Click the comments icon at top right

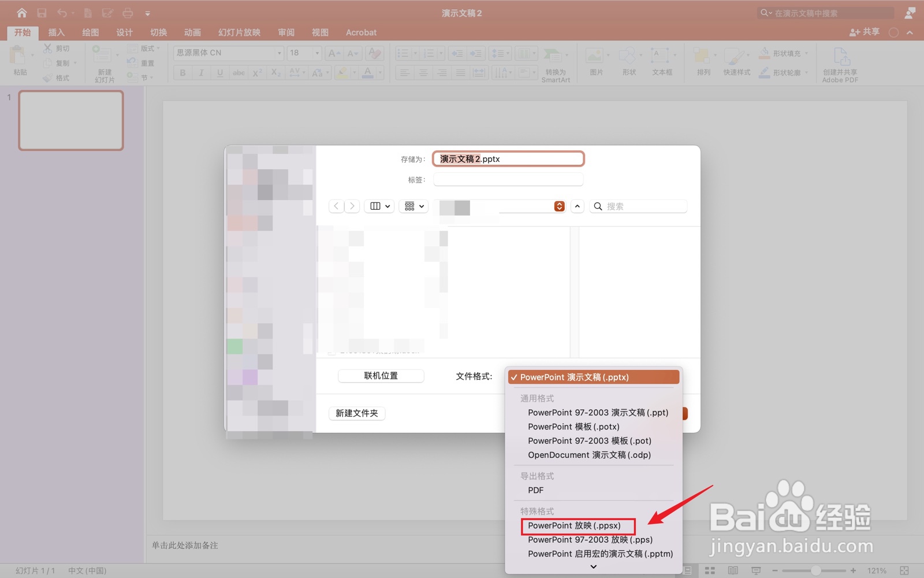910,13
